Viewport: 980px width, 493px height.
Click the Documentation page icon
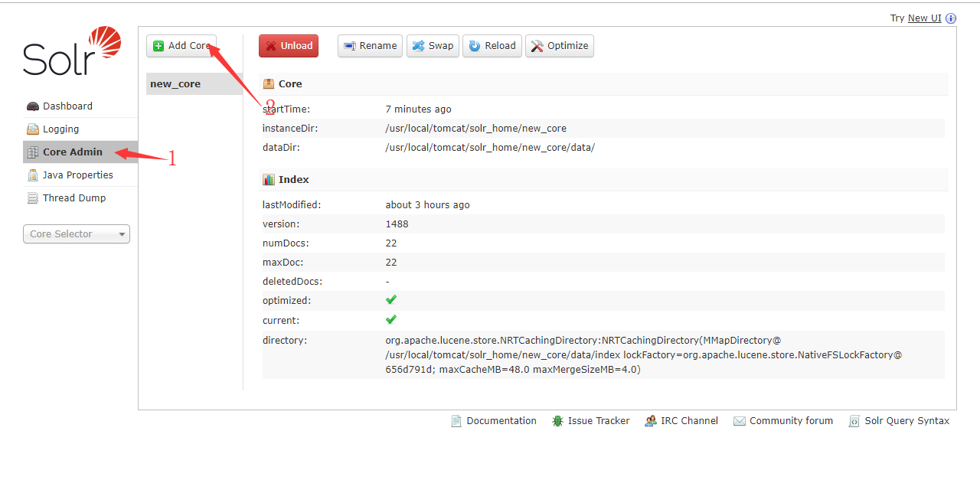pos(456,421)
